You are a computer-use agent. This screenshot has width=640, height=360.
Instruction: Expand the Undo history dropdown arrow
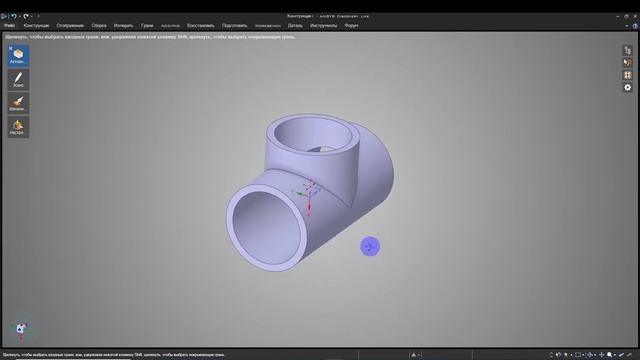(x=19, y=16)
